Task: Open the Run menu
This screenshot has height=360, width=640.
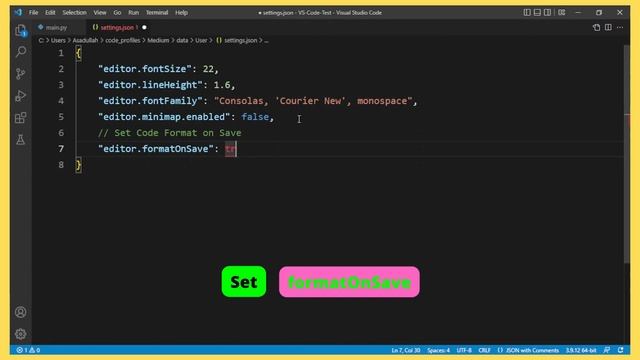Action: tap(133, 13)
